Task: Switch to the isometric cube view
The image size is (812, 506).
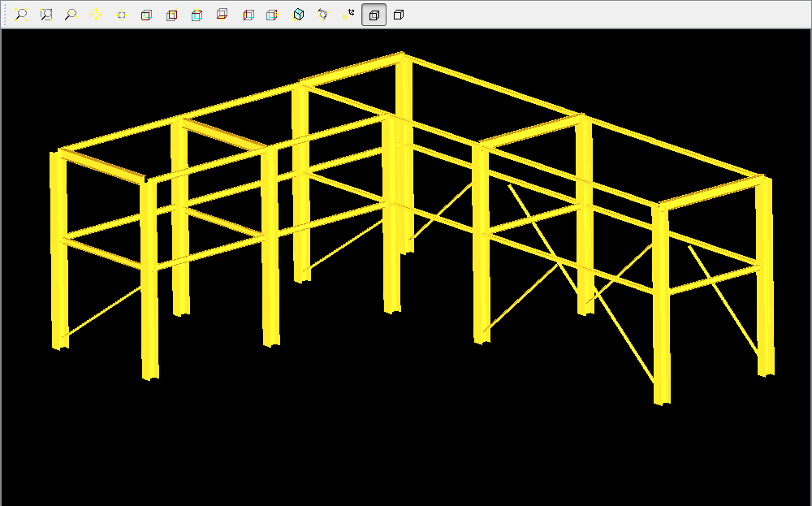Action: coord(298,15)
